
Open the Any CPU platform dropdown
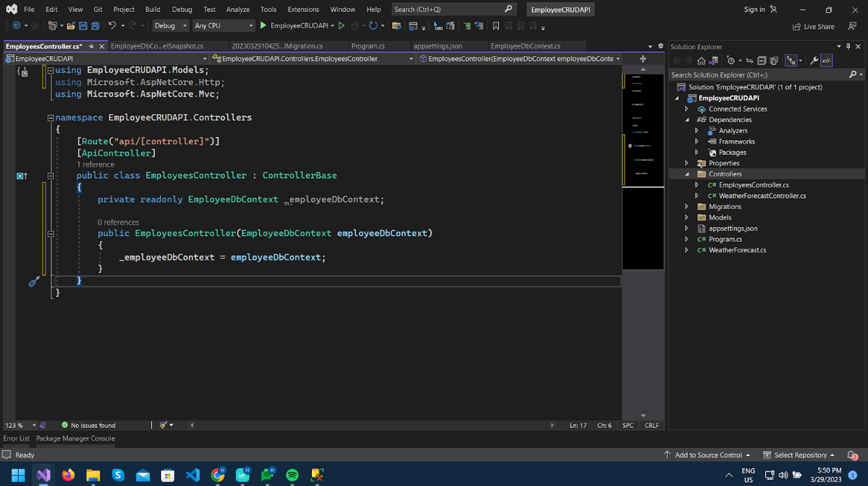(x=224, y=26)
